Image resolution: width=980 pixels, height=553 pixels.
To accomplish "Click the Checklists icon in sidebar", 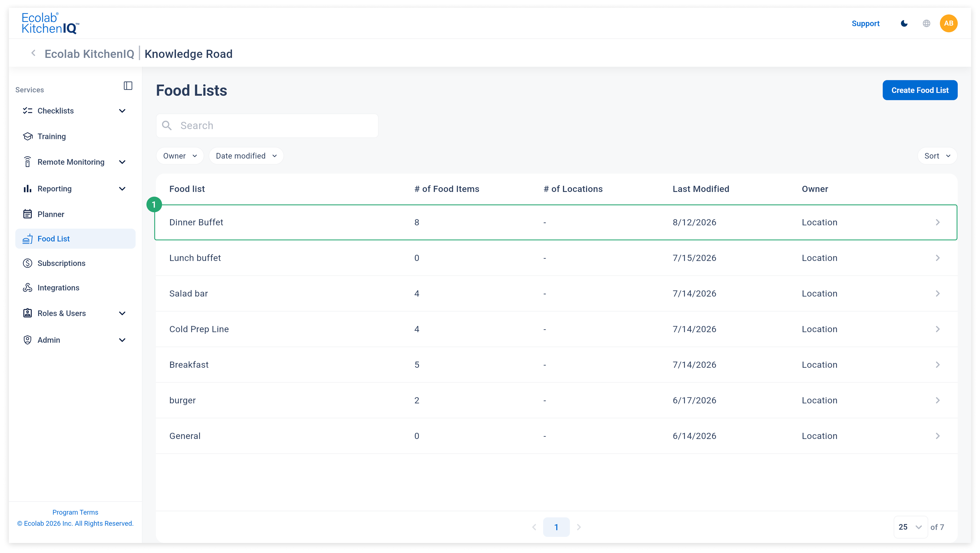I will 27,111.
